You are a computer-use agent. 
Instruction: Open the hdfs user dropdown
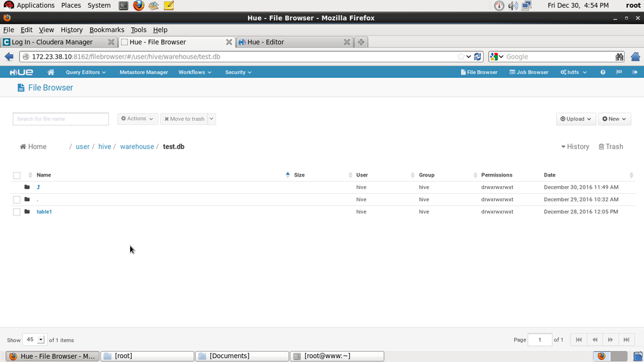click(x=573, y=72)
